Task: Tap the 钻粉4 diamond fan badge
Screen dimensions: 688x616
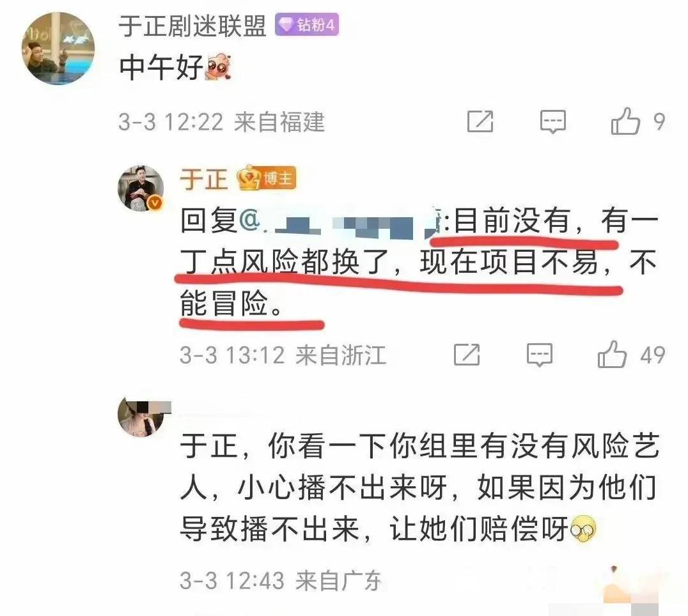Action: pyautogui.click(x=307, y=24)
